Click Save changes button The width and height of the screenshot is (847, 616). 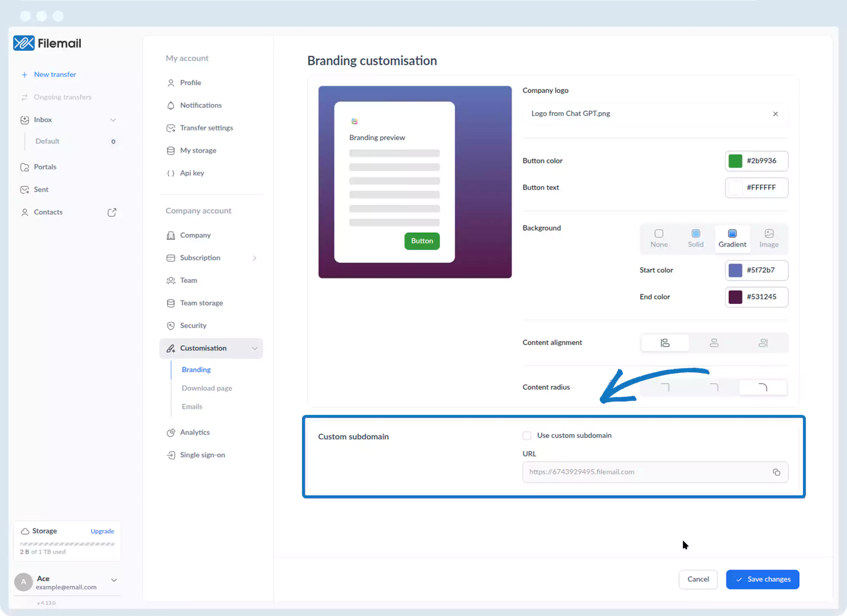(x=762, y=579)
